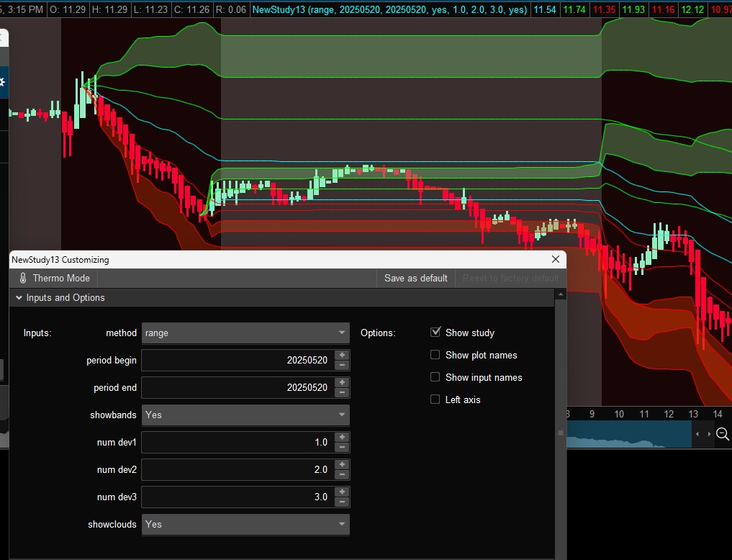Click the 11 label on time axis
The width and height of the screenshot is (732, 560).
tap(644, 414)
